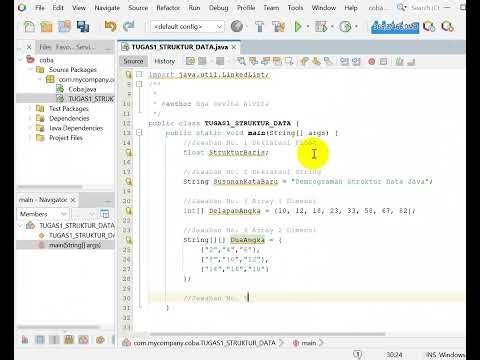Click the Comment icon in the editor toolbar
Screen dimensions: 480x360
[399, 61]
